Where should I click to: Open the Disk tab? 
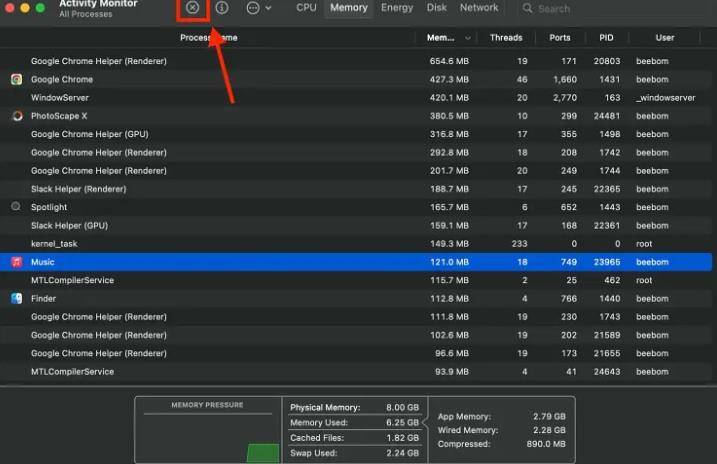(437, 8)
